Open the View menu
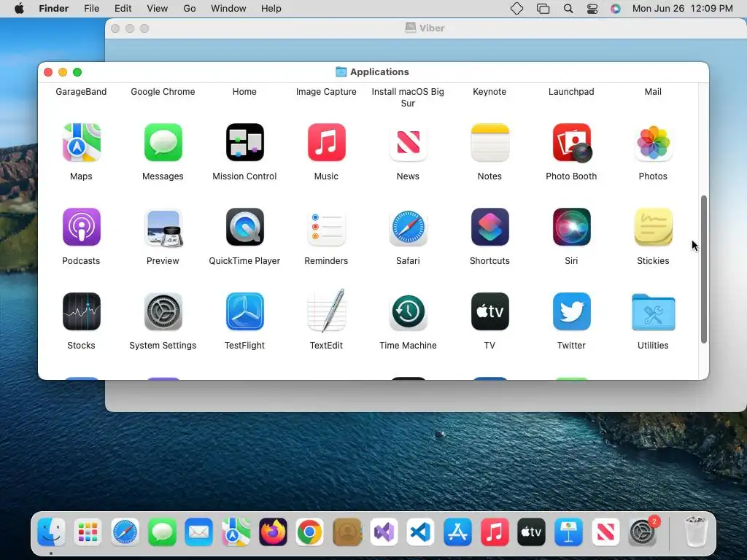747x560 pixels. [158, 9]
